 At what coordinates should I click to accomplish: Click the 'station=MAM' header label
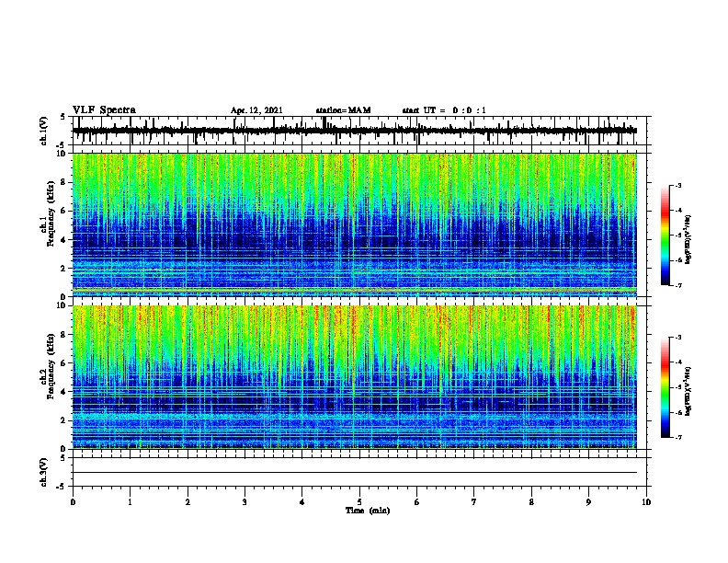tap(343, 110)
